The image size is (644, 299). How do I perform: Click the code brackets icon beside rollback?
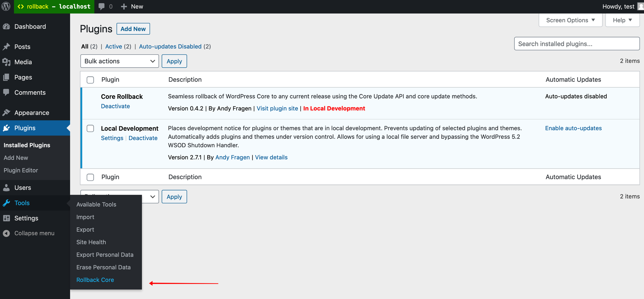coord(21,7)
